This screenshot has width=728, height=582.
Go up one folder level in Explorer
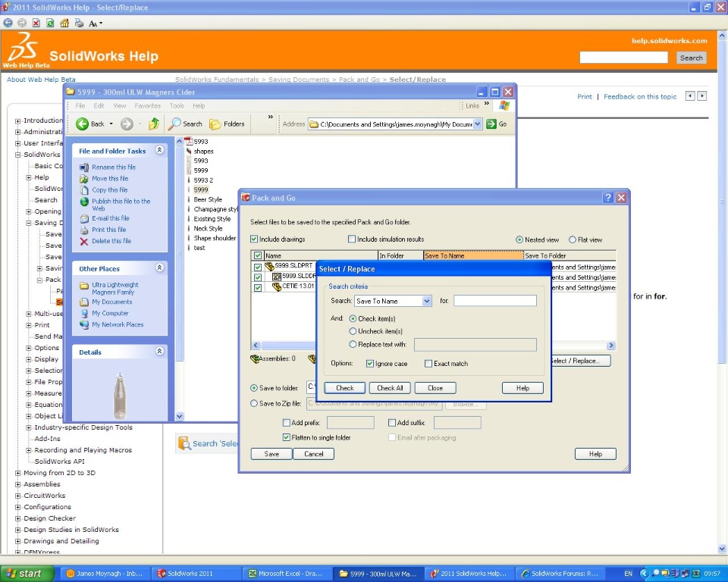coord(154,124)
